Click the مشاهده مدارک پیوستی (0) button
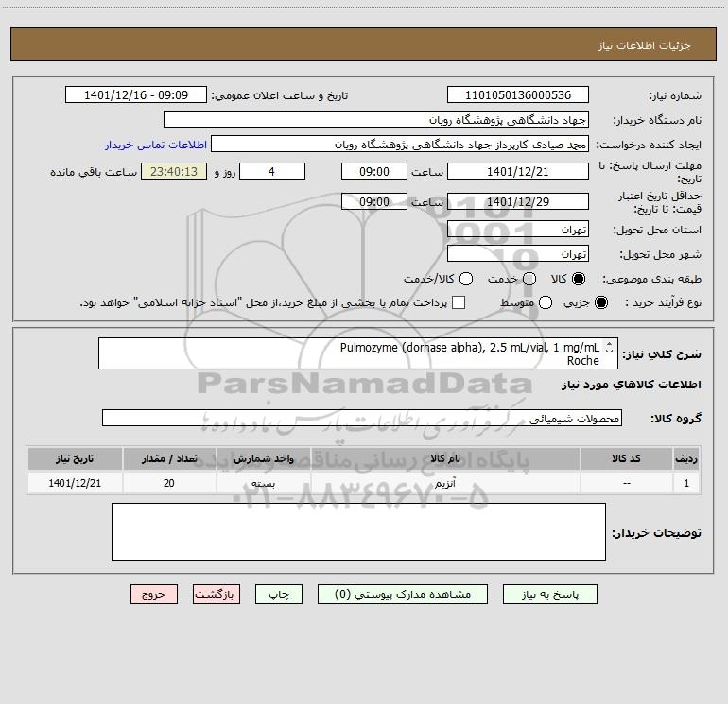 tap(403, 594)
